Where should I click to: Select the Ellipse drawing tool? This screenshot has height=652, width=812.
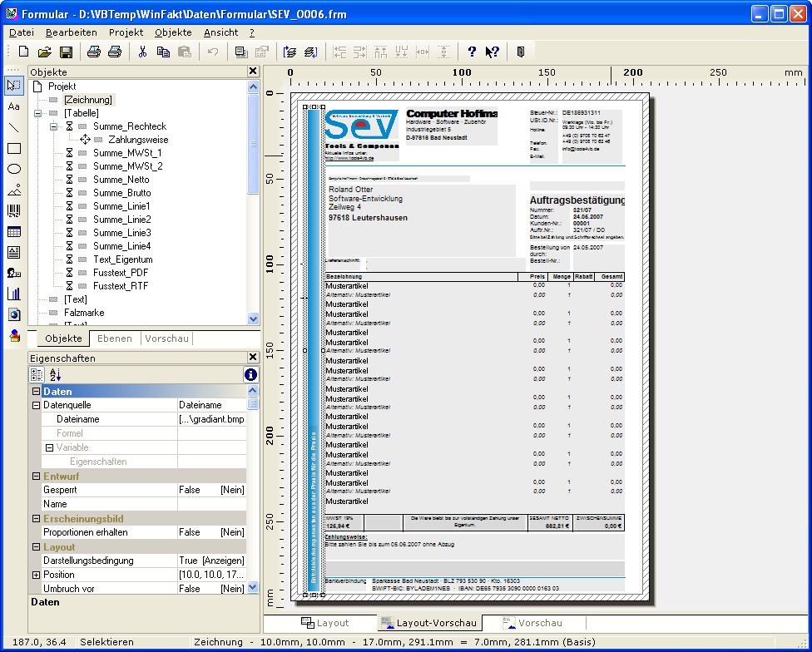13,169
